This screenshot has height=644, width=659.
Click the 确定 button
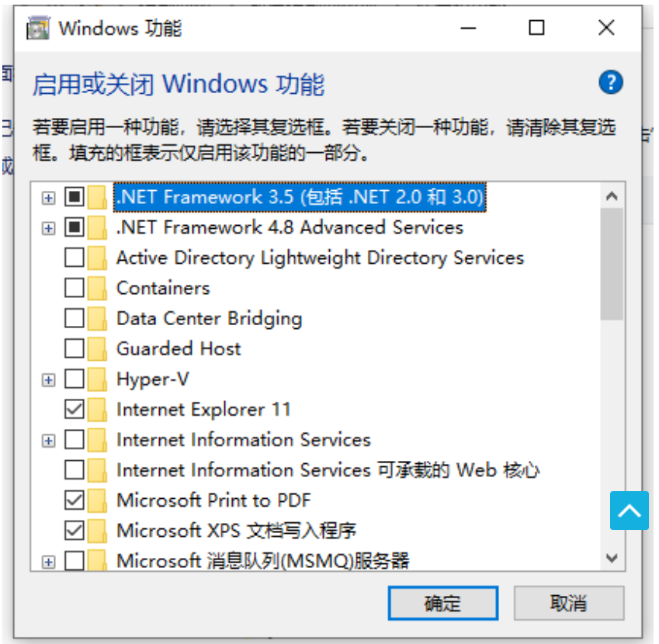(442, 603)
